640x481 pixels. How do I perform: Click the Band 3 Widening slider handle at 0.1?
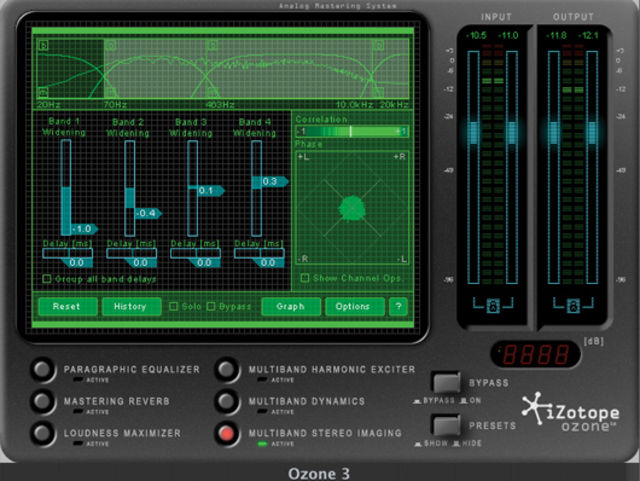coord(211,191)
